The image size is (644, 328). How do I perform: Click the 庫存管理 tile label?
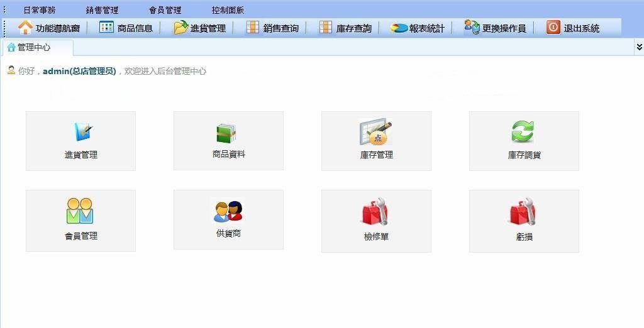click(x=377, y=155)
